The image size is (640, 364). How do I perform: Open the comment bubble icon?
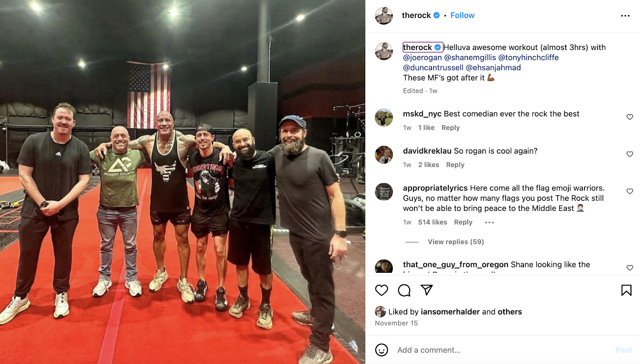click(x=404, y=290)
